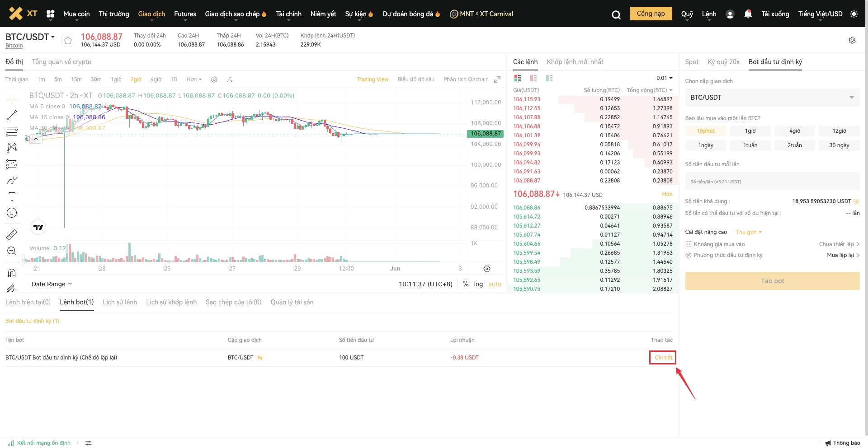Open the layout settings gear icon

click(852, 40)
